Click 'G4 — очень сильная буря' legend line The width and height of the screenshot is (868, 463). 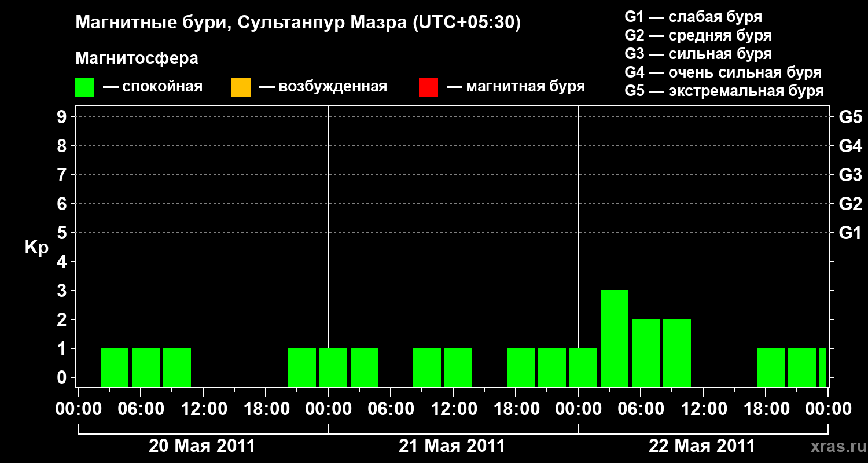tap(723, 72)
